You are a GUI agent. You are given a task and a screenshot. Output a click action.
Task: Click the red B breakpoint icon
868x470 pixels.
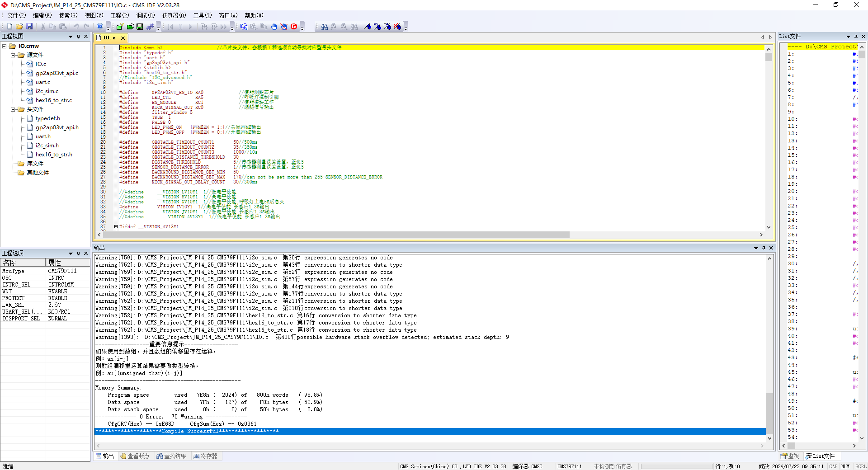294,27
